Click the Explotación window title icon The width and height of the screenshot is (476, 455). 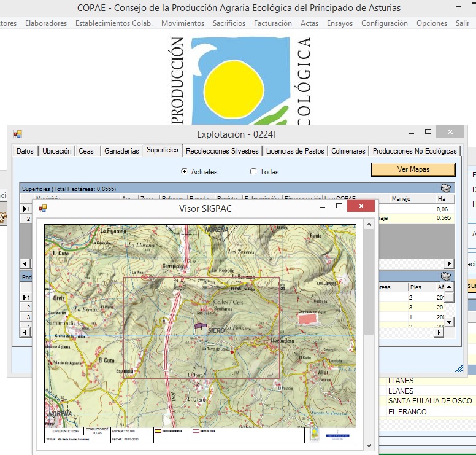coord(18,134)
